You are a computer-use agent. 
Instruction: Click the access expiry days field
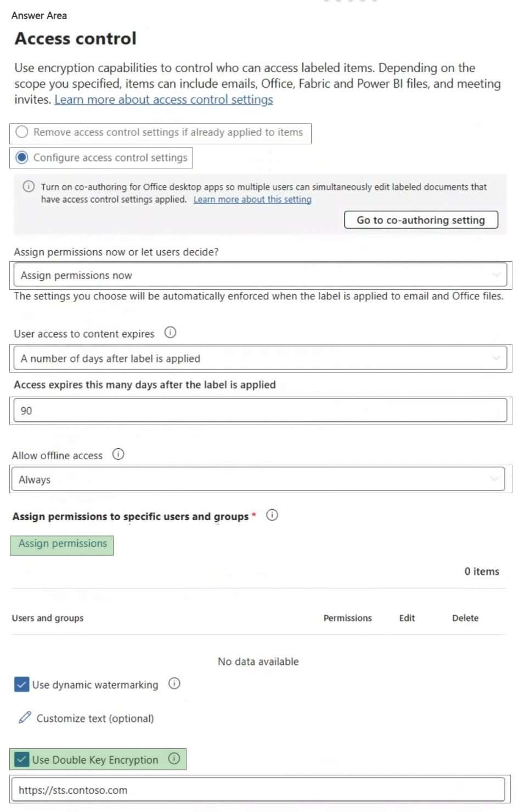pyautogui.click(x=260, y=410)
